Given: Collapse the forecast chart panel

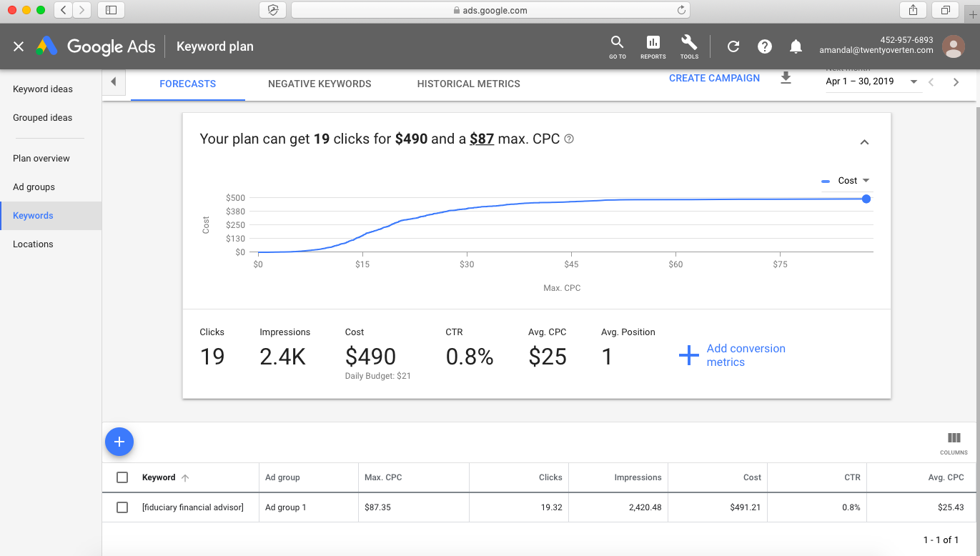Looking at the screenshot, I should pyautogui.click(x=864, y=142).
